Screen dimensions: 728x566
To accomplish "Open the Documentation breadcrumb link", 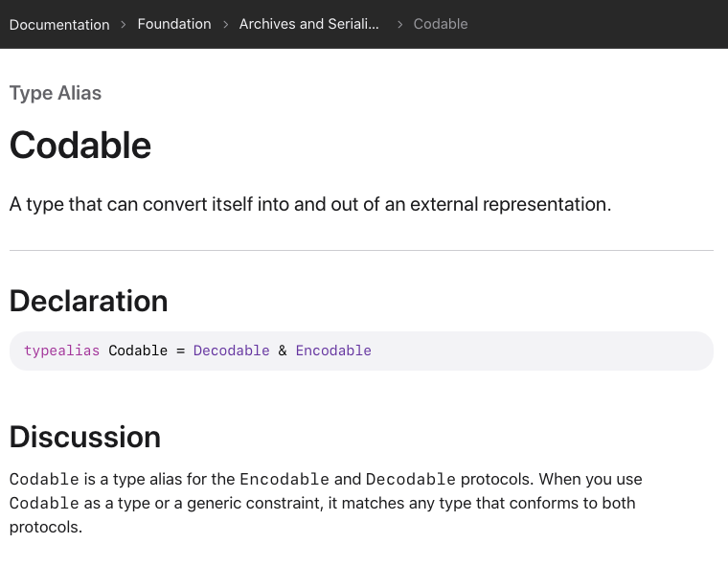I will coord(59,24).
